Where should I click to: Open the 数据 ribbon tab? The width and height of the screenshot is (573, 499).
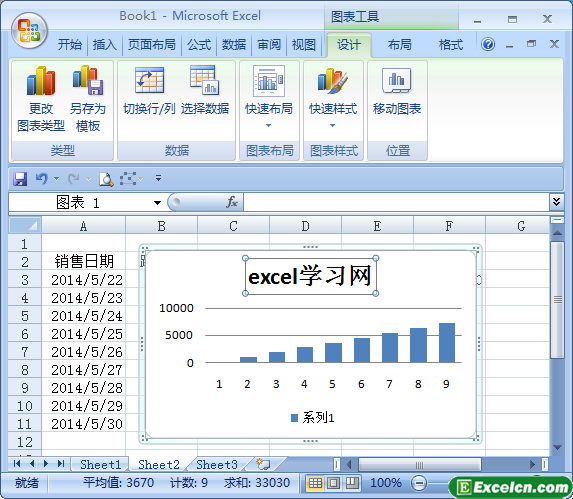pyautogui.click(x=234, y=45)
